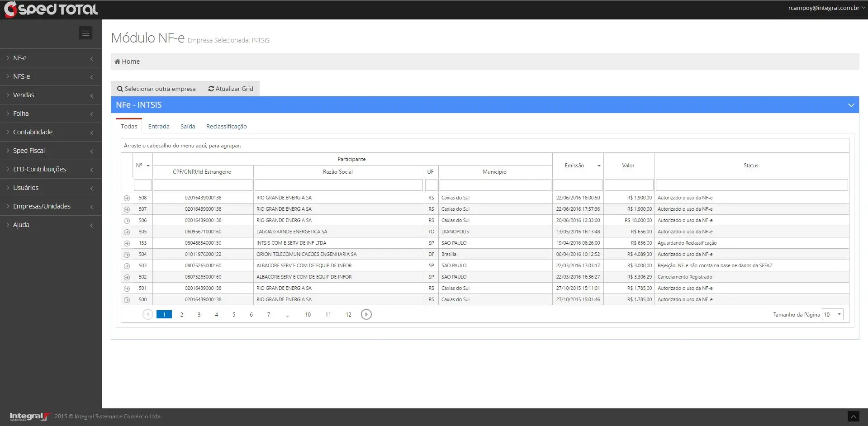Click scroll-to-top arrow in the footer
Viewport: 868px width, 426px height.
[853, 416]
